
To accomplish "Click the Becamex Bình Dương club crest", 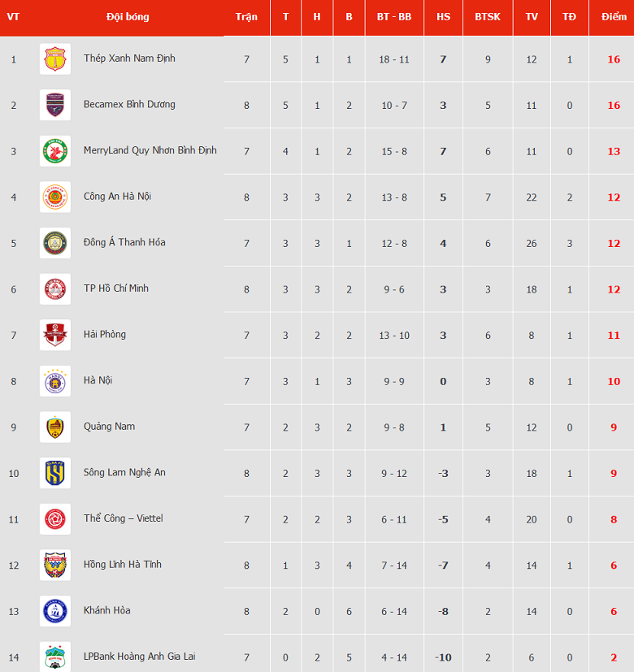I will click(x=55, y=105).
